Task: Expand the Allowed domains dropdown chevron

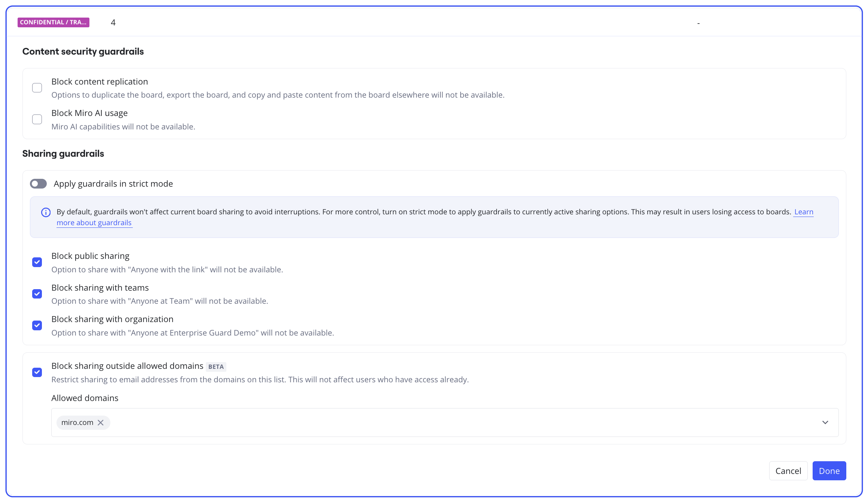Action: [x=825, y=422]
